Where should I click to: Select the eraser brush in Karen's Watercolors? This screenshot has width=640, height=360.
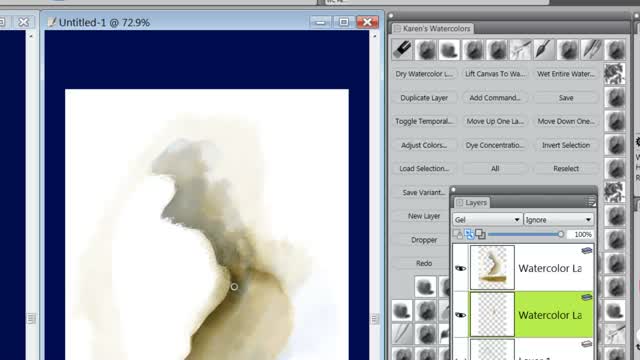[x=402, y=50]
